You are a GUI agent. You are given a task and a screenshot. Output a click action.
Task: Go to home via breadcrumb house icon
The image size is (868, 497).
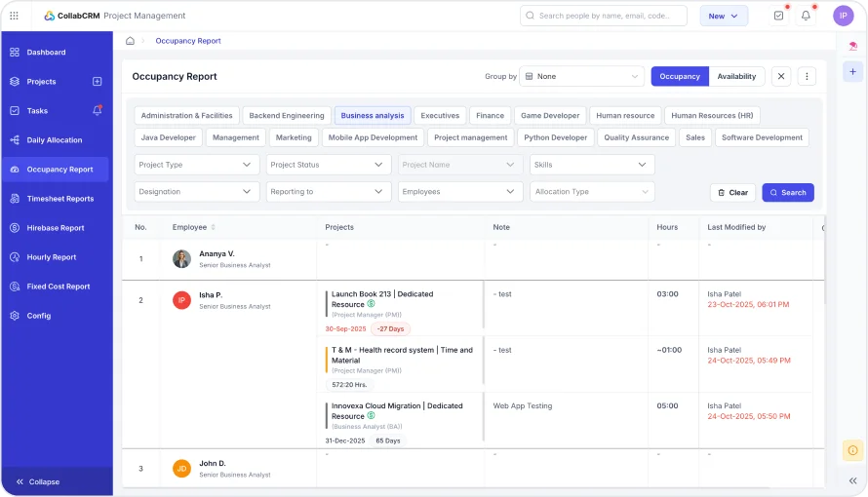[x=130, y=41]
